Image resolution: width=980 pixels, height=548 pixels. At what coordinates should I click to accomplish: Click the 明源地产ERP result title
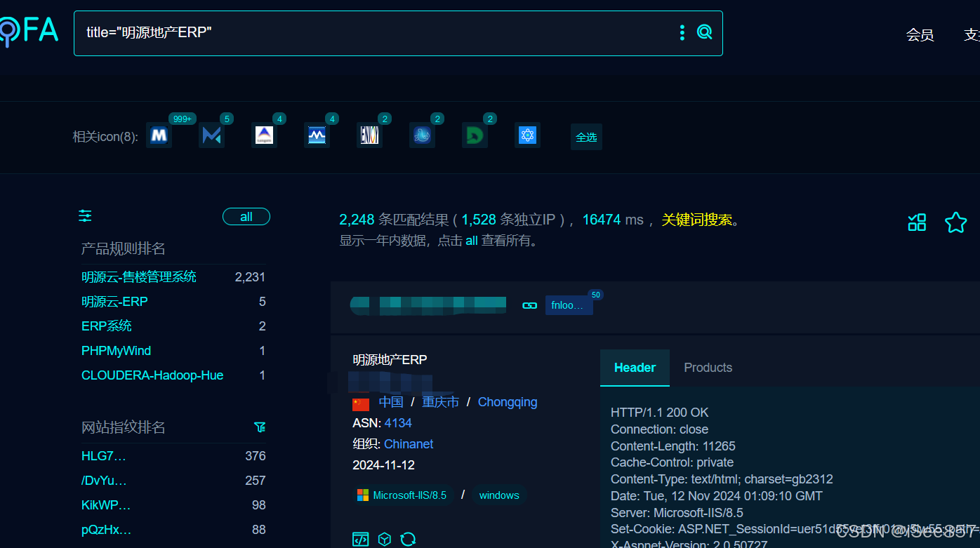(390, 360)
